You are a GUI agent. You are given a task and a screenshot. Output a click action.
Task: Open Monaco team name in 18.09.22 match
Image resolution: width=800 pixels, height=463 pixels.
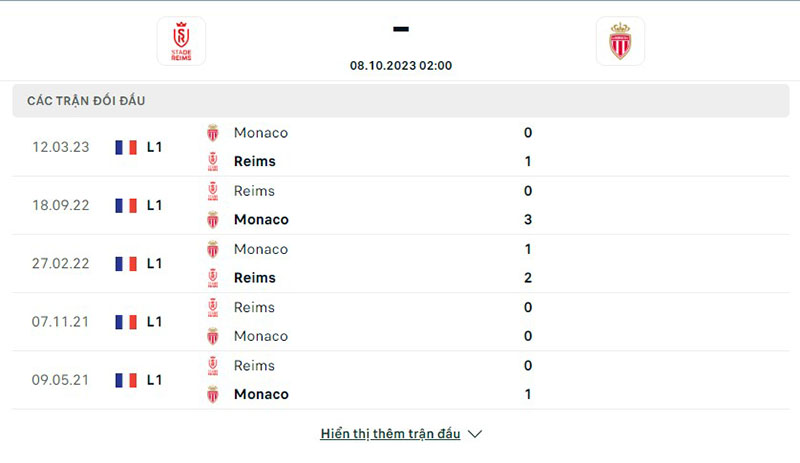(261, 219)
